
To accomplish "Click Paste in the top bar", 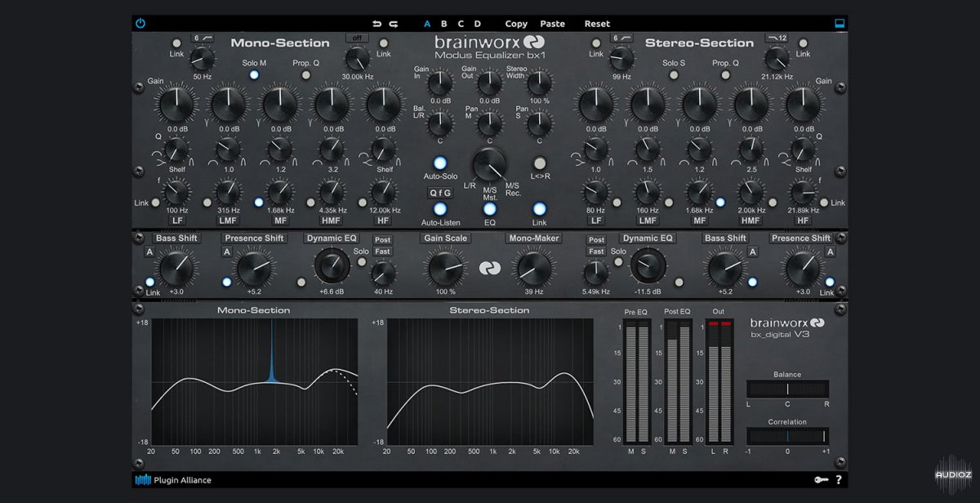I will click(x=552, y=24).
